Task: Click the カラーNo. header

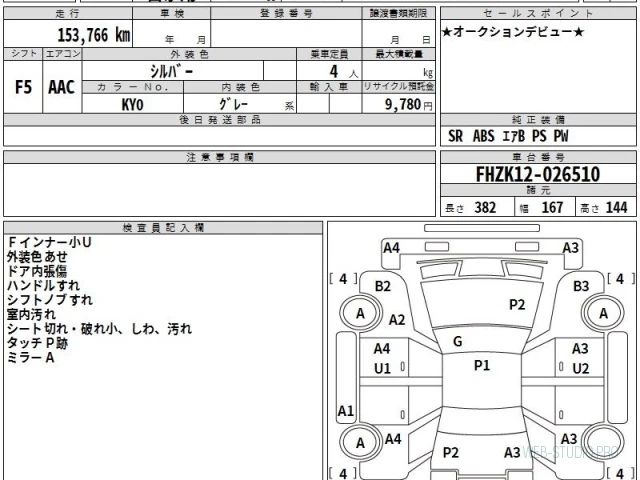Action: [x=133, y=87]
